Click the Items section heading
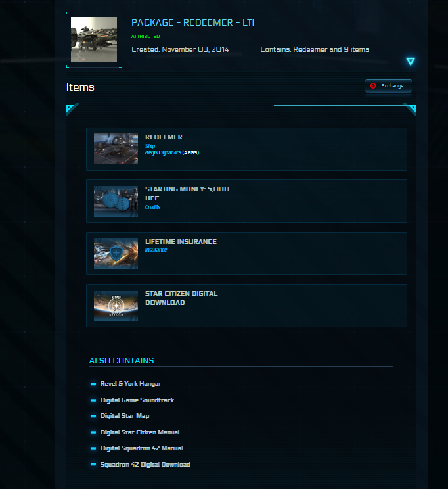Viewport: 448px width, 489px height. click(80, 87)
